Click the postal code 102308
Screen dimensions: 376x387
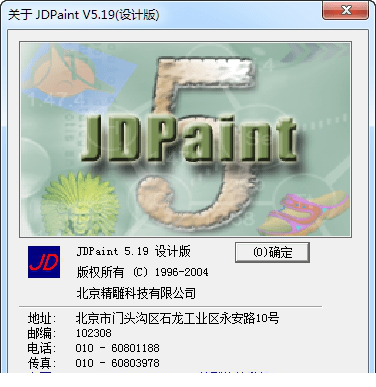(x=94, y=333)
